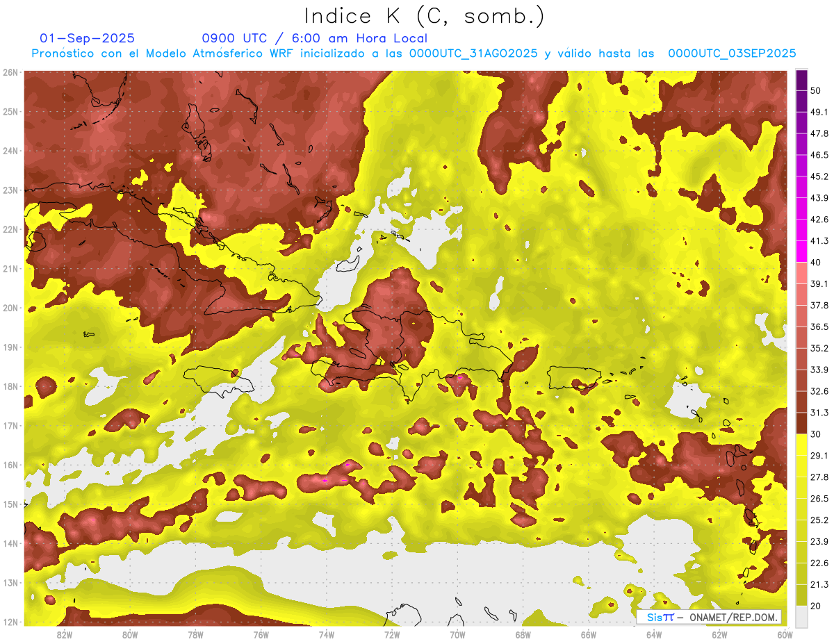Click the colorbar value "26.5"
This screenshot has height=644, width=834.
pos(819,498)
